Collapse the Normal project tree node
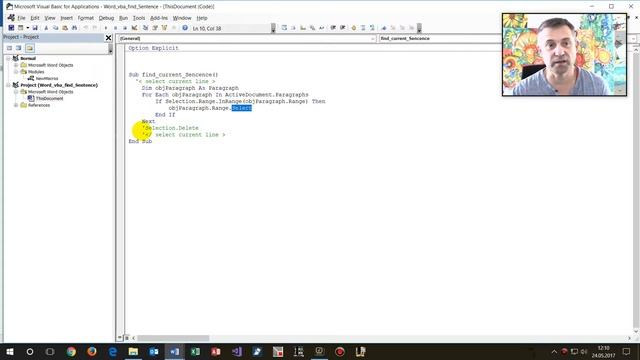The image size is (640, 360). tap(8, 58)
